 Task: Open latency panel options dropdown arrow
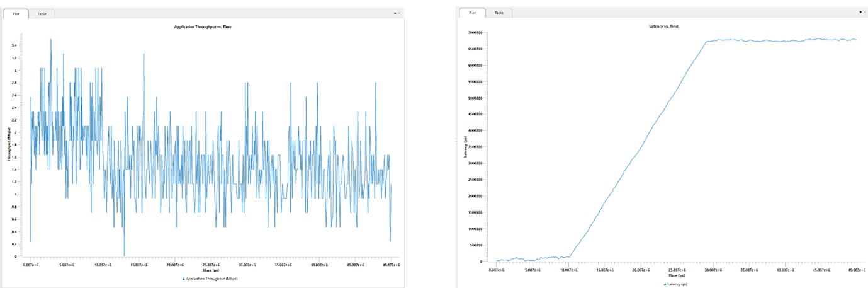coord(859,13)
